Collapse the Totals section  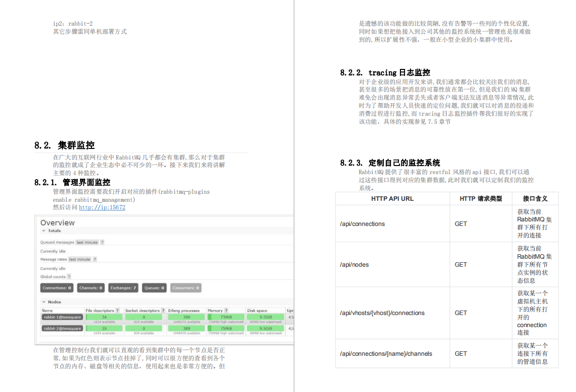(x=44, y=230)
